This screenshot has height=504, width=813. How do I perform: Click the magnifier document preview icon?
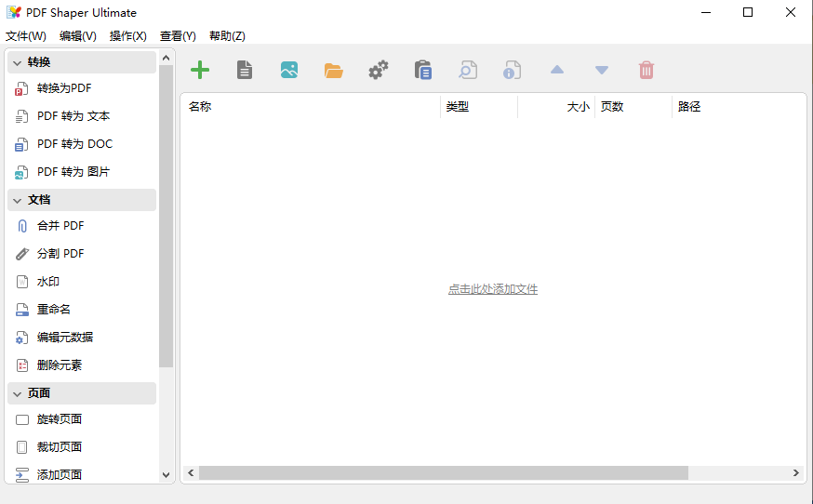coord(468,70)
